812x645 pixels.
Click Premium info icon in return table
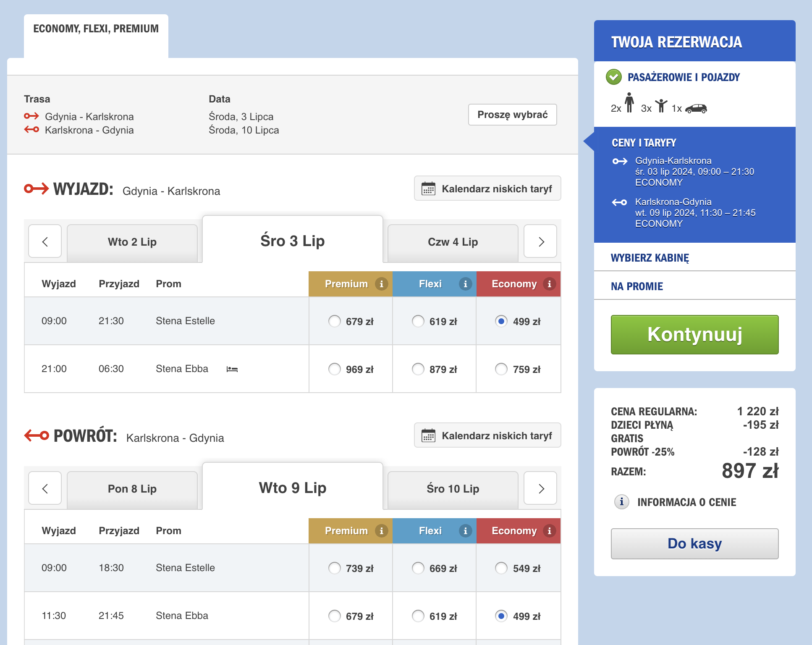[x=381, y=531]
